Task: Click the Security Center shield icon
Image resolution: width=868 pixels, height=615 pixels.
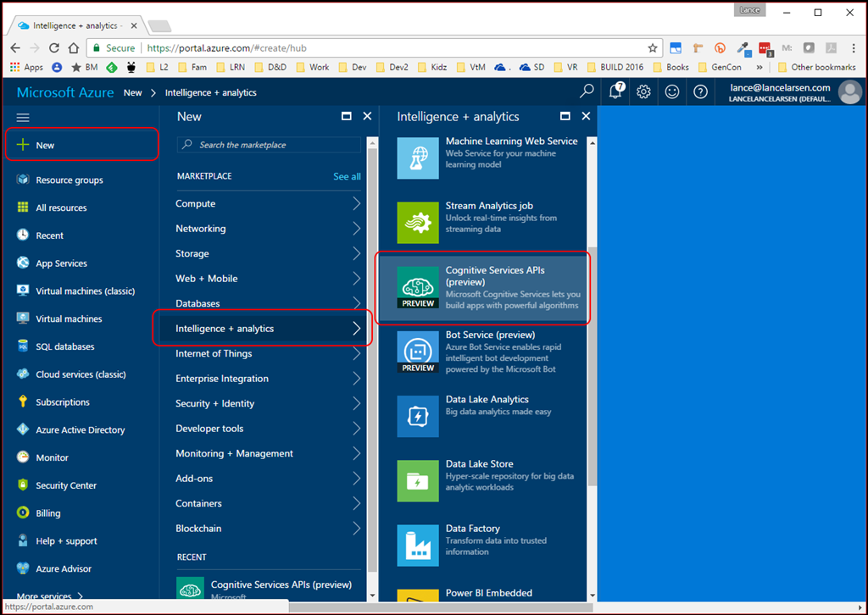Action: point(23,485)
